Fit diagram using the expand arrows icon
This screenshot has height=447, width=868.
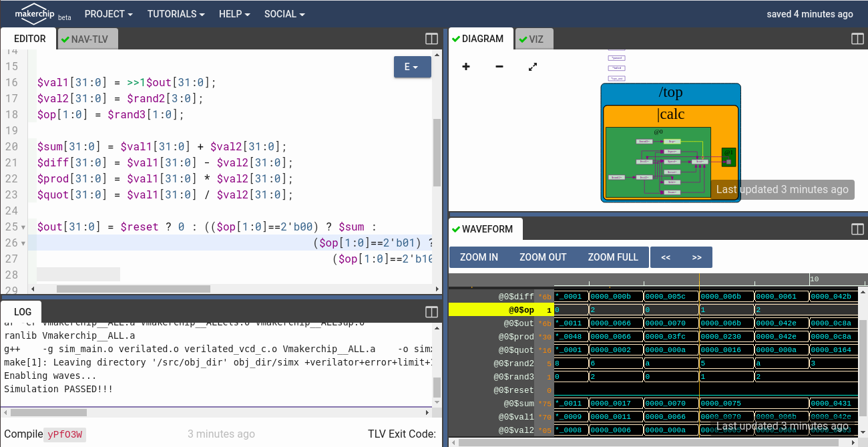click(533, 67)
